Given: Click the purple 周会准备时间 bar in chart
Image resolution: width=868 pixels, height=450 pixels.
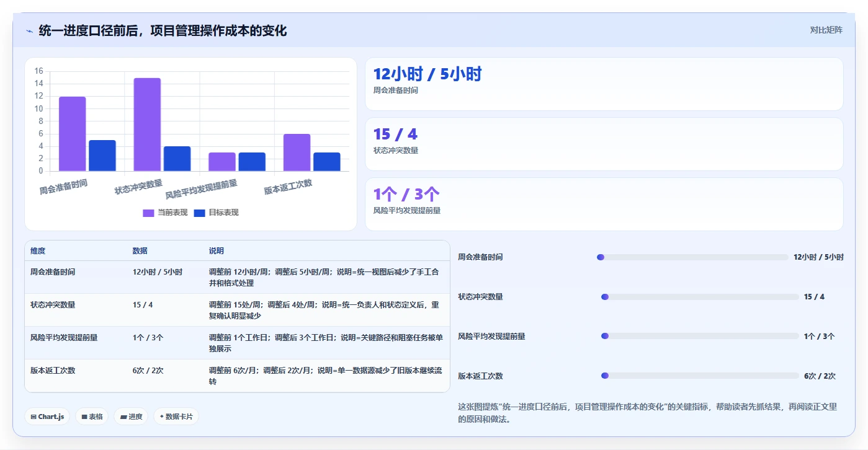Looking at the screenshot, I should click(x=73, y=134).
